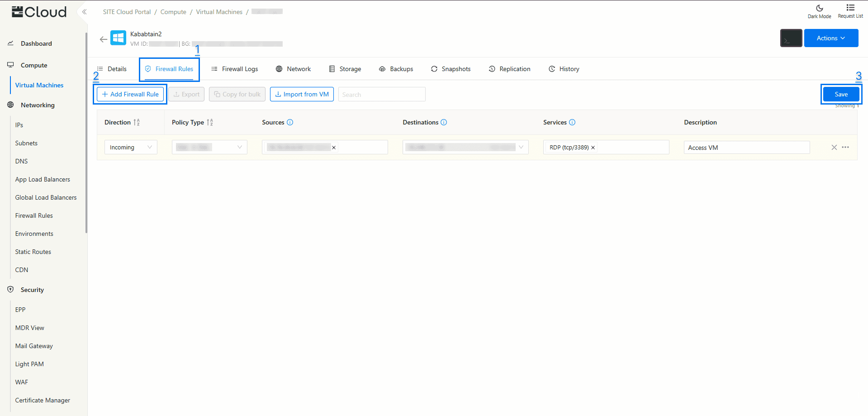The height and width of the screenshot is (416, 868).
Task: Click the Description field with Access VM
Action: click(x=746, y=148)
